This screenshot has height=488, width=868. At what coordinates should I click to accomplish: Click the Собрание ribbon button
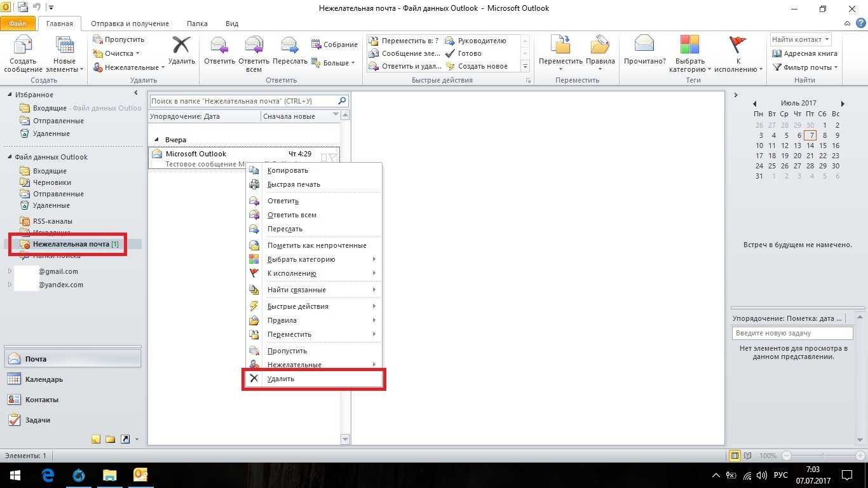pos(334,44)
